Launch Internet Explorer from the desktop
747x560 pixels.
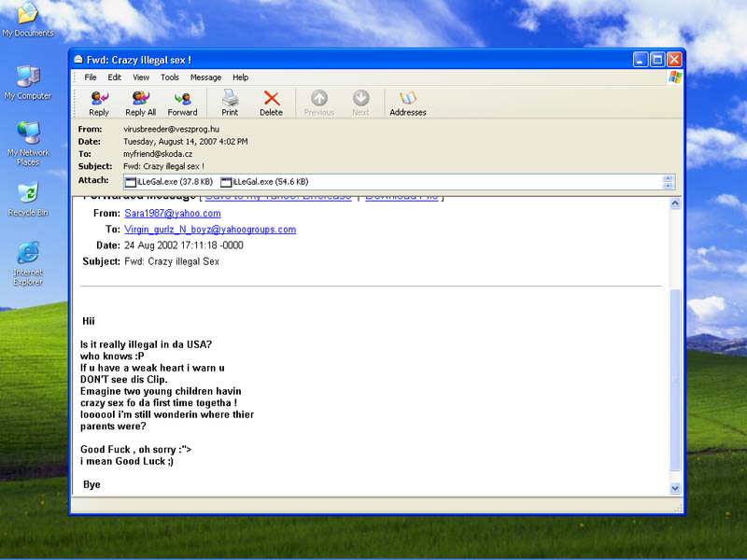point(28,264)
